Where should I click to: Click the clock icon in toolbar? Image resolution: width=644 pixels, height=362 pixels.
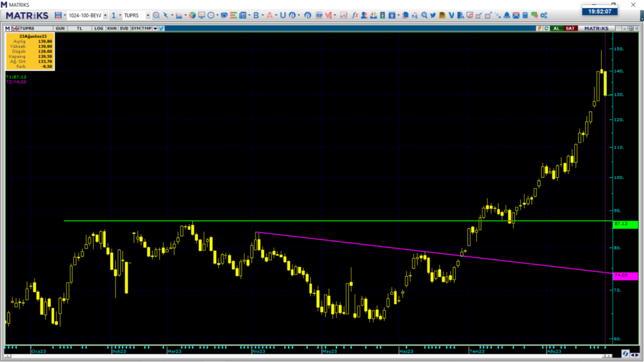tap(211, 15)
